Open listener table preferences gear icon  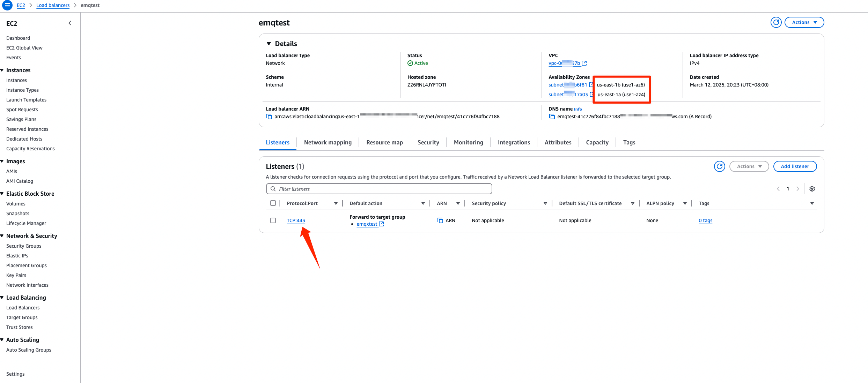[x=812, y=189]
